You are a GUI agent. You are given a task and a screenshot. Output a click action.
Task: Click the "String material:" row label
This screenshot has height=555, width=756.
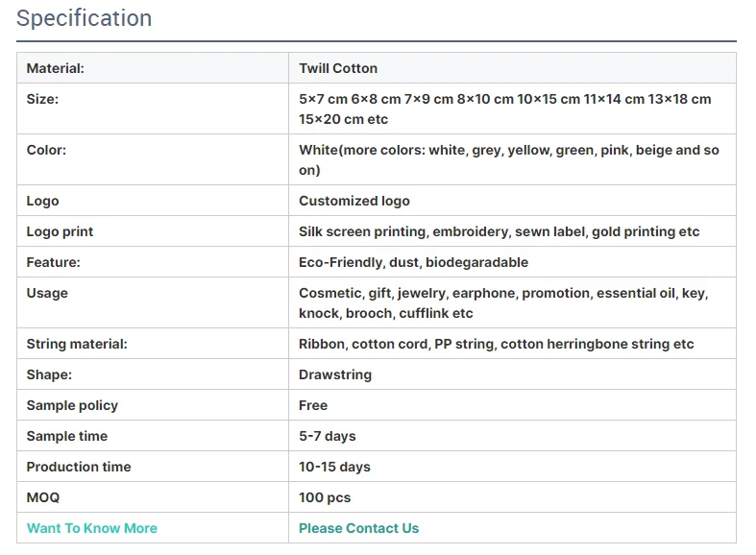tap(77, 344)
